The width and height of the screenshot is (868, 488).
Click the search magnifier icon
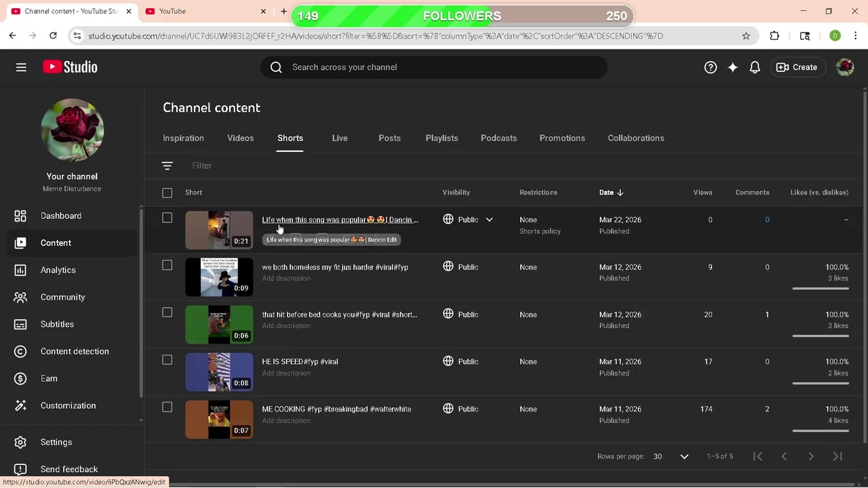click(x=276, y=67)
